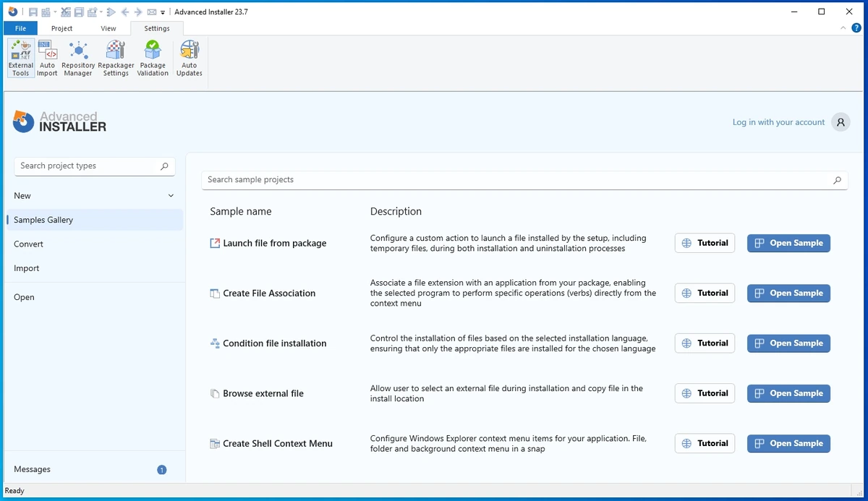Click Launch file from package icon

(x=215, y=244)
